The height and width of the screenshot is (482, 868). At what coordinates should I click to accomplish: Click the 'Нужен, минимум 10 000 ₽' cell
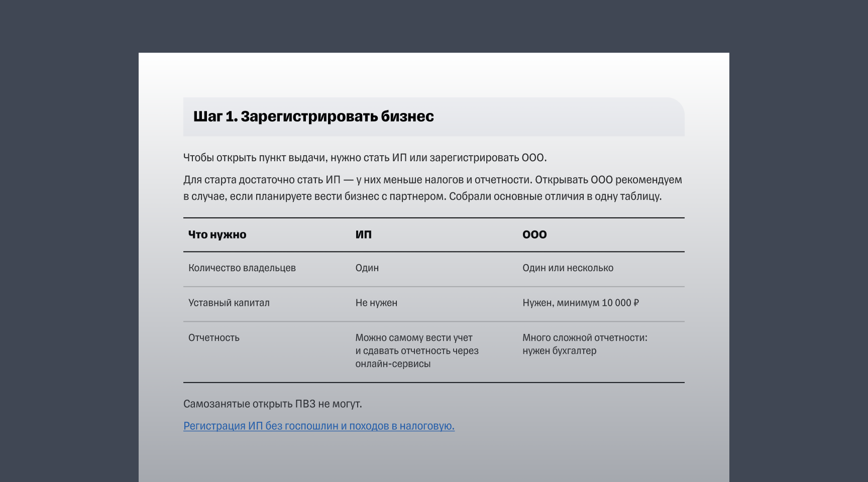[x=581, y=303]
